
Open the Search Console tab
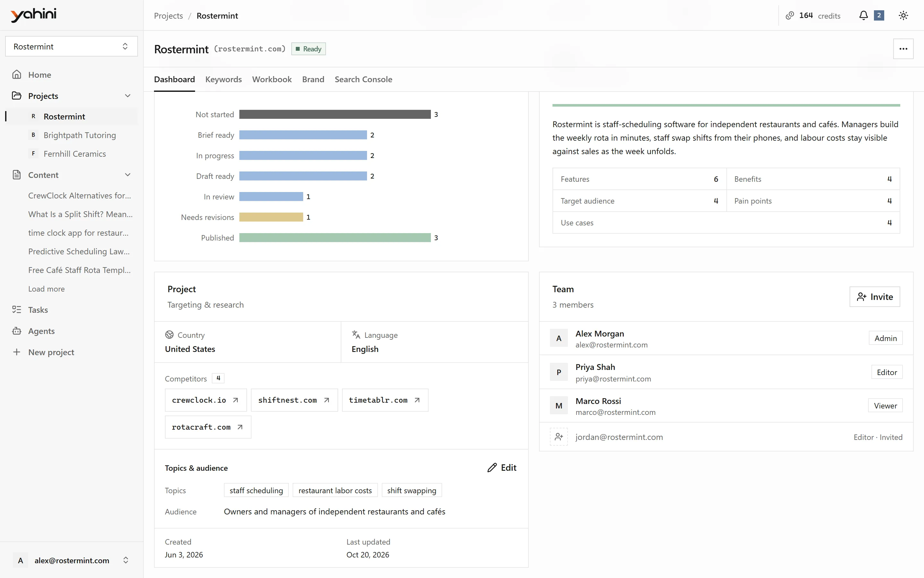coord(363,79)
